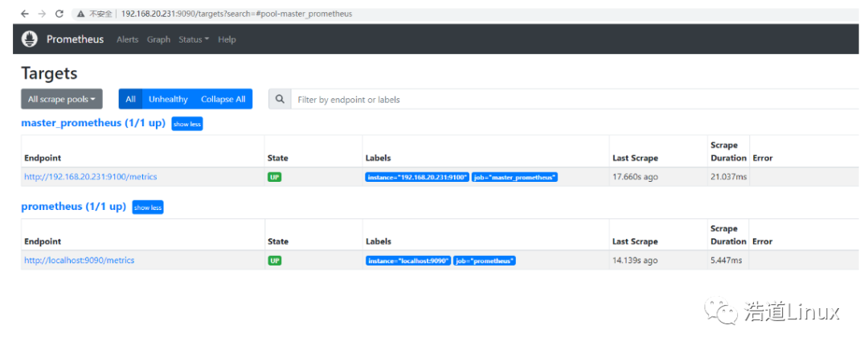Click the insecure connection warning icon
Viewport: 868px width, 350px height.
(81, 14)
